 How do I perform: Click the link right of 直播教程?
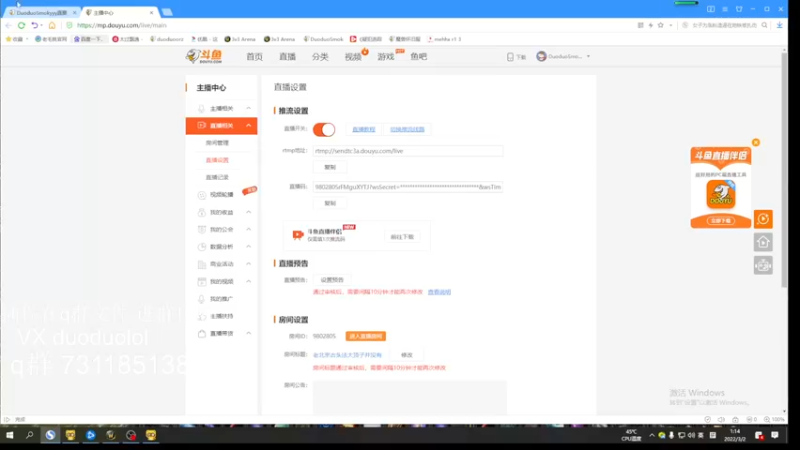[407, 129]
